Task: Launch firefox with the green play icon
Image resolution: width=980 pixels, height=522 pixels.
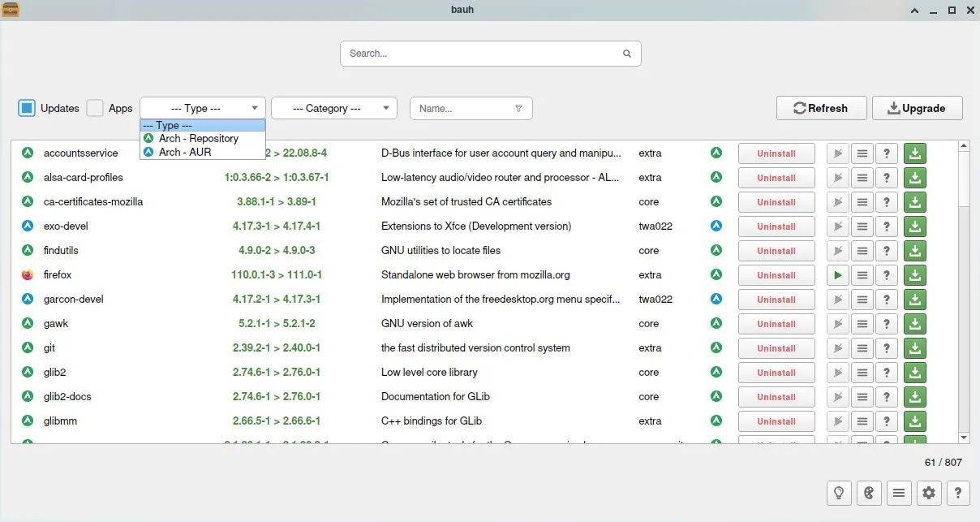Action: tap(837, 275)
